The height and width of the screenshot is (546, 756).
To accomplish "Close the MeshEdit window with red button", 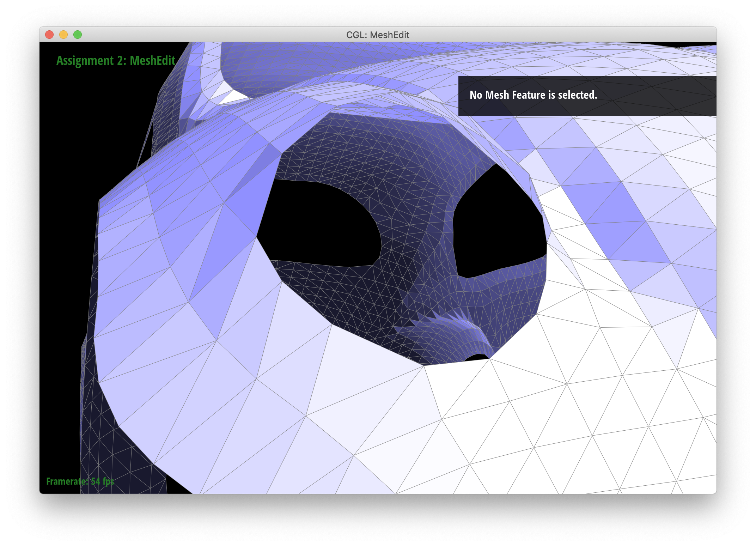I will [49, 35].
